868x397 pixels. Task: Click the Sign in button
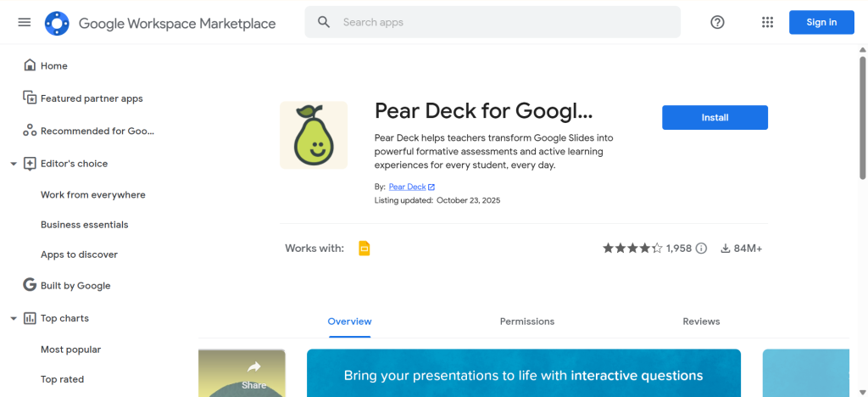coord(821,22)
